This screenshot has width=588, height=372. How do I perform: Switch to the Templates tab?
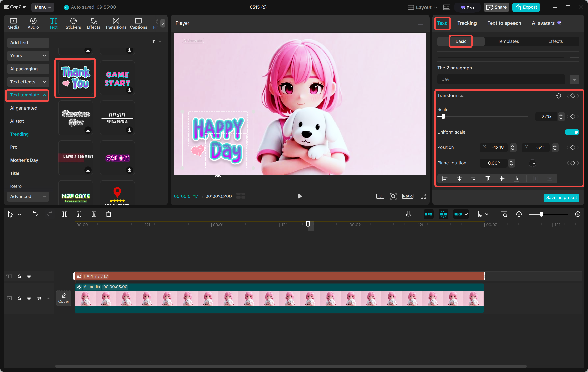pyautogui.click(x=508, y=41)
